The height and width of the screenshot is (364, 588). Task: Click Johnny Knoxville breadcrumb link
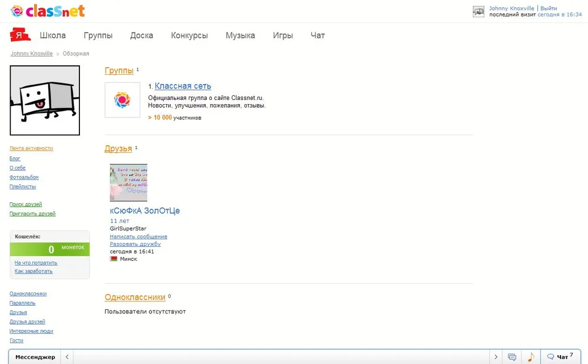tap(32, 54)
